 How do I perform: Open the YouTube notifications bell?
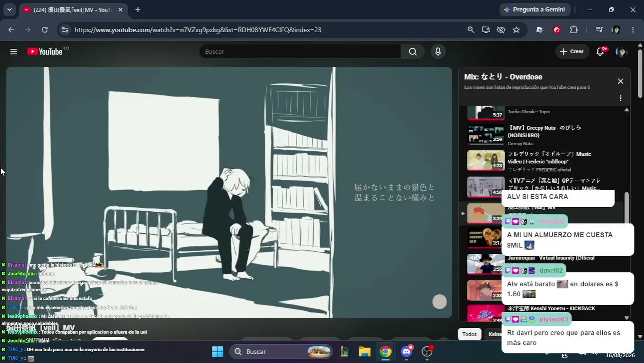[600, 51]
